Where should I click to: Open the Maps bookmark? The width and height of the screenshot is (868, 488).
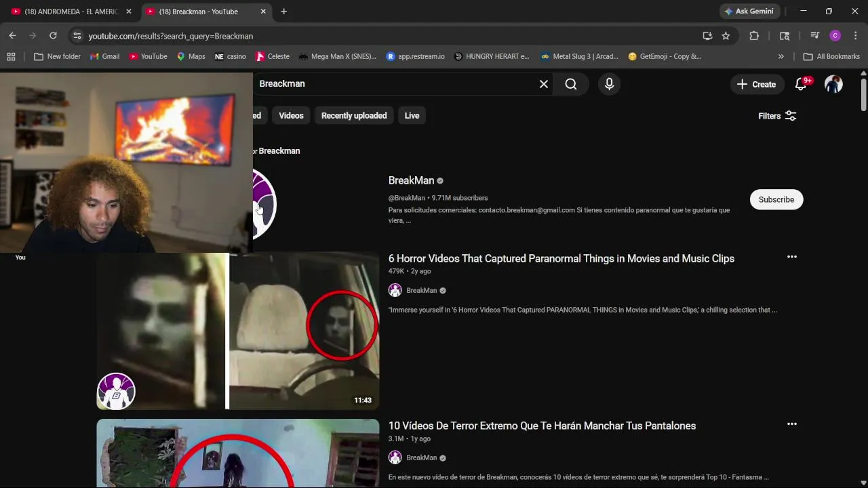coord(191,56)
